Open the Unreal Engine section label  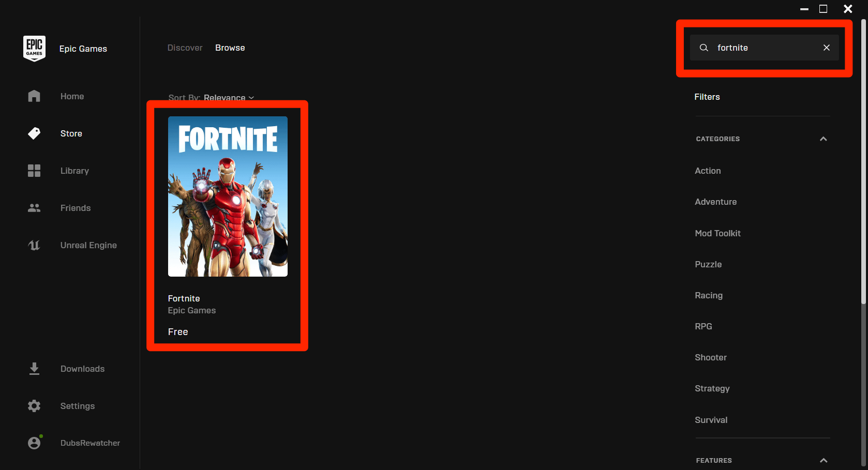tap(88, 245)
